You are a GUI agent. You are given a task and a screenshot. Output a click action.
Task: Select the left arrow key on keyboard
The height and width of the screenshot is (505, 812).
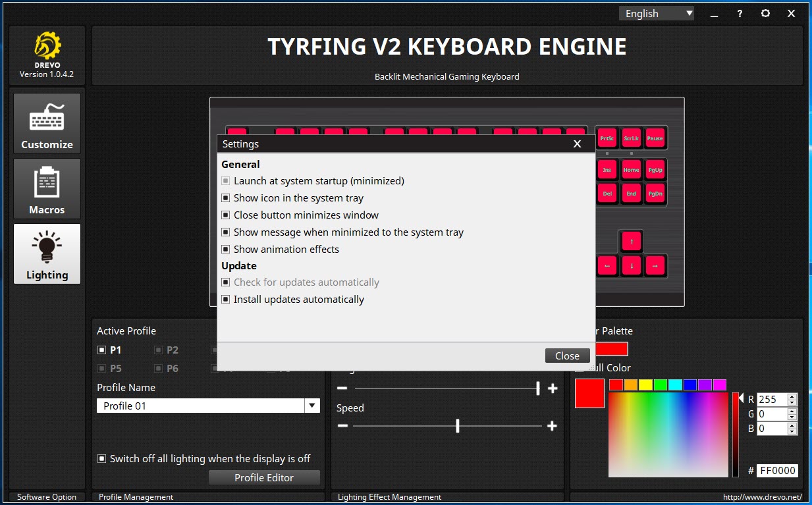pos(607,265)
